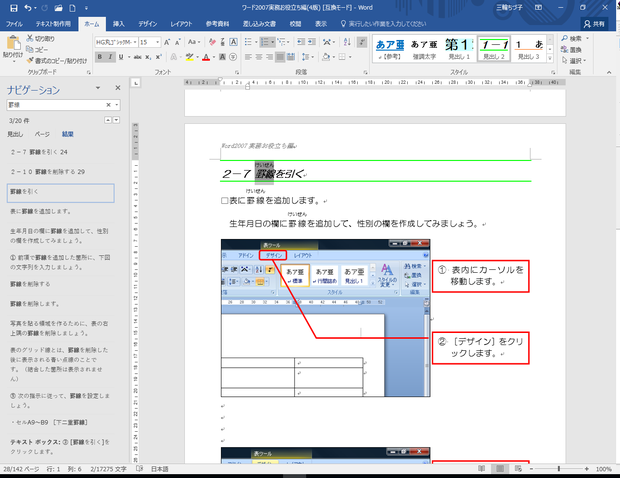
Task: Switch to Print Layout view in status bar
Action: click(500, 469)
